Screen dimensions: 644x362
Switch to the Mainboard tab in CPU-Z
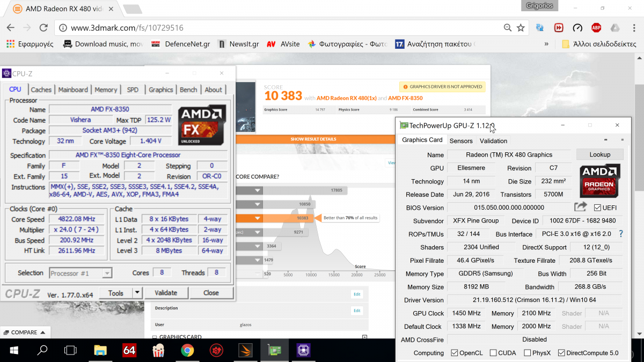click(73, 90)
